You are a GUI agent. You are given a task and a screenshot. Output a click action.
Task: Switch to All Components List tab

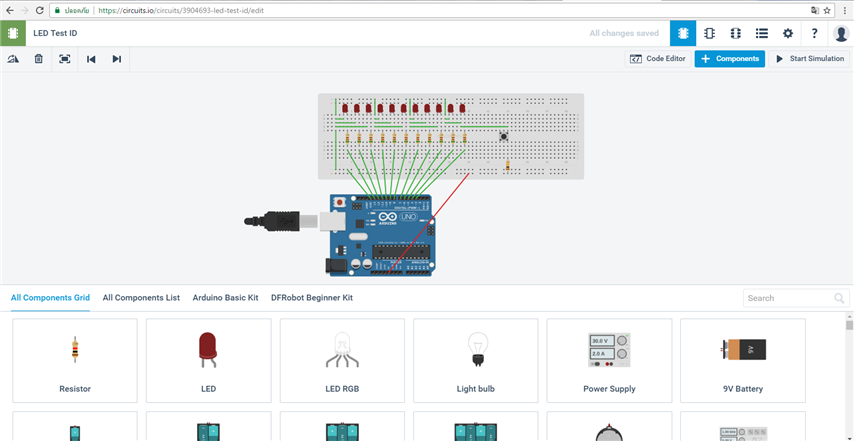tap(141, 298)
